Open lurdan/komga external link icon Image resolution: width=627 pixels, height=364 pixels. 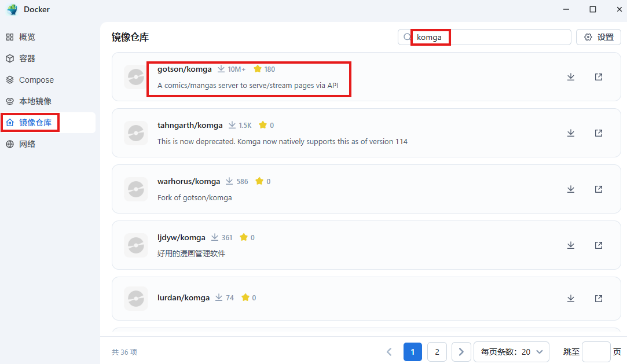click(x=598, y=298)
